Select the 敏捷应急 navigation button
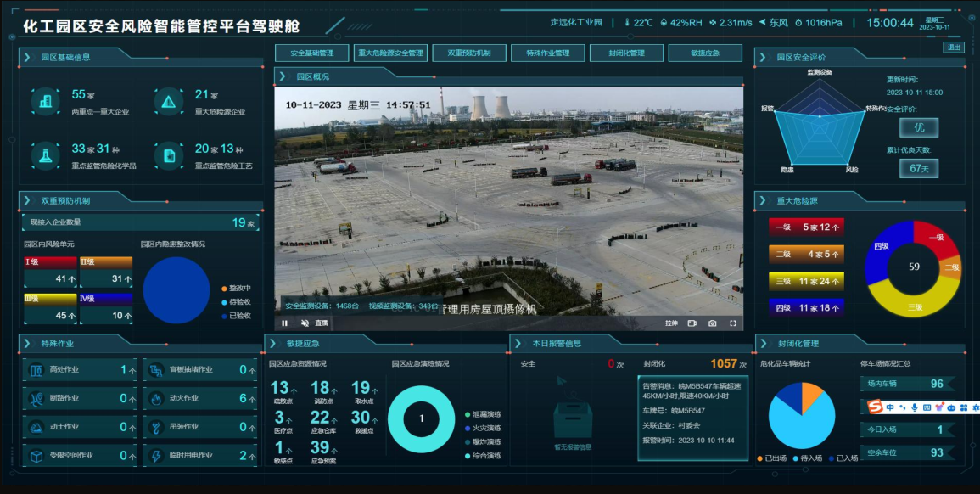The height and width of the screenshot is (494, 980). tap(706, 53)
